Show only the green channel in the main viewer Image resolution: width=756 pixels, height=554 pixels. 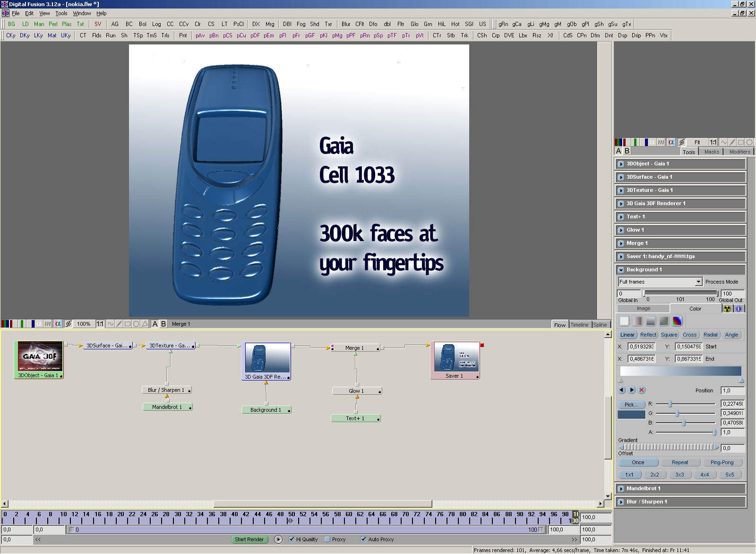(22, 324)
